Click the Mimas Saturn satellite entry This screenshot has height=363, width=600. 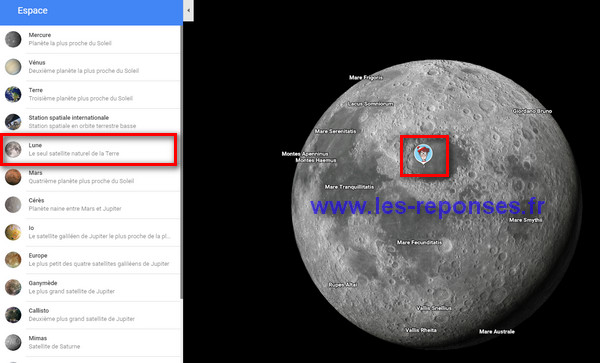click(x=90, y=342)
